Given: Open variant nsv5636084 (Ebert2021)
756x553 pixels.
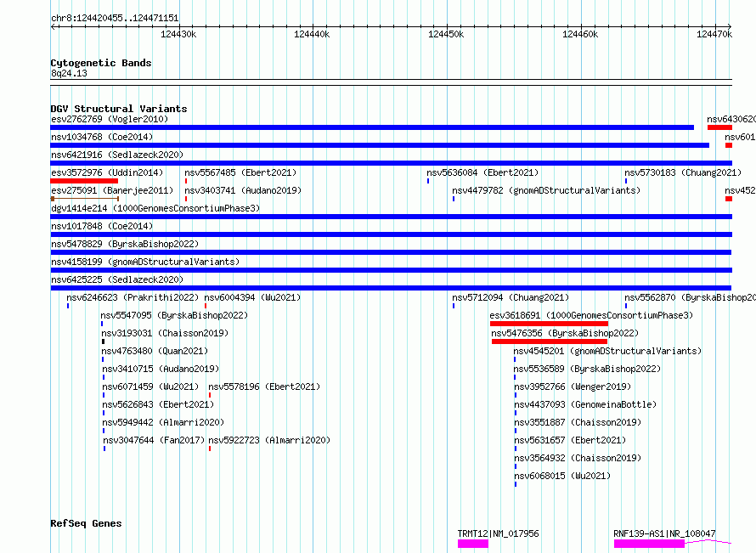Looking at the screenshot, I should (482, 172).
